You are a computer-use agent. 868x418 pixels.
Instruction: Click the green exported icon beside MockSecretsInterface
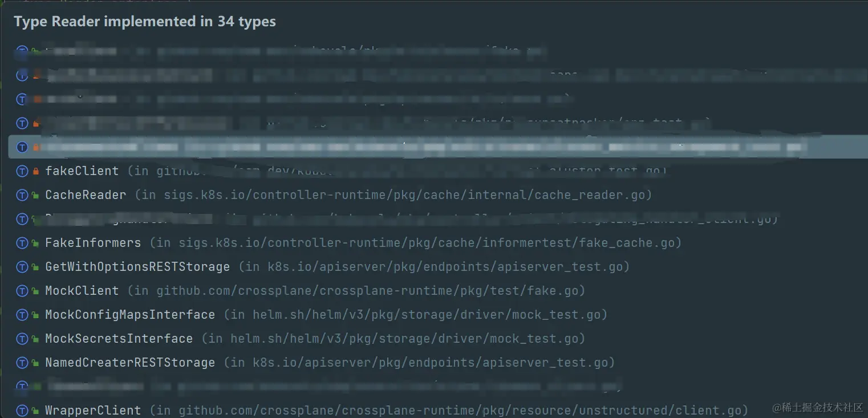(36, 339)
